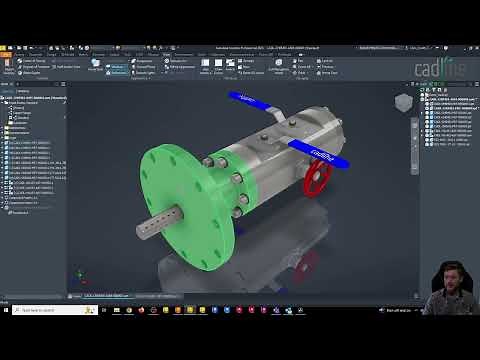Click the blue valve handle in viewport
The image size is (480, 360).
click(318, 154)
